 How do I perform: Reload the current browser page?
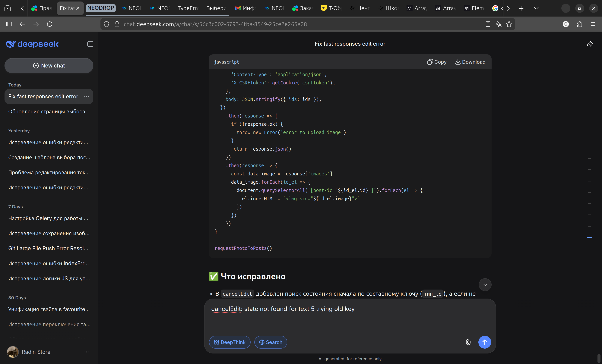pos(50,24)
